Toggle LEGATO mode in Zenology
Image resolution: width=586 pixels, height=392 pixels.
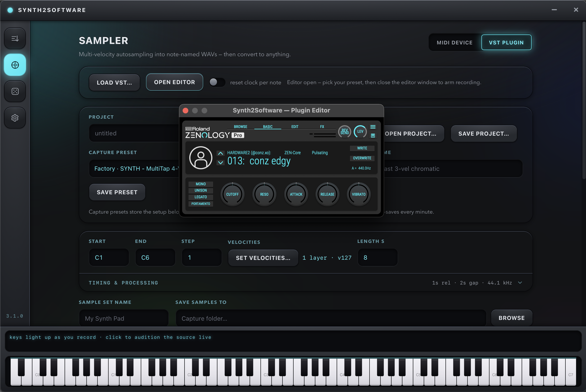pyautogui.click(x=201, y=197)
